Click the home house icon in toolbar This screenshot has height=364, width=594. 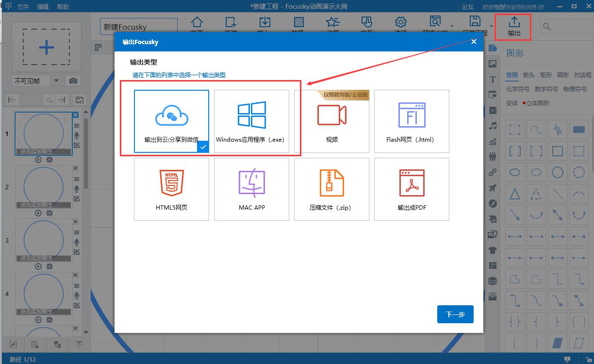point(197,22)
